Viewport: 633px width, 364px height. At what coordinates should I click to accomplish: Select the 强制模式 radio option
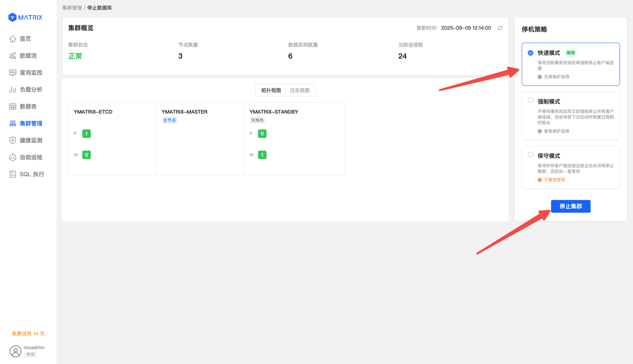pos(531,100)
